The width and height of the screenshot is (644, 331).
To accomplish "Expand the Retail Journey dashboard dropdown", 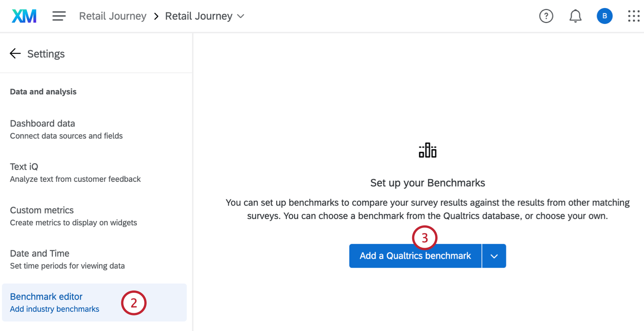I will click(x=241, y=16).
